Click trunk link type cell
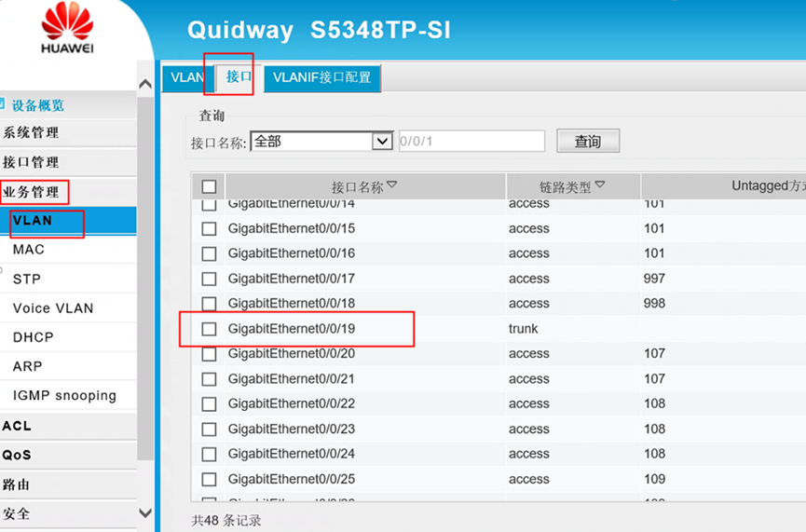 [x=524, y=329]
